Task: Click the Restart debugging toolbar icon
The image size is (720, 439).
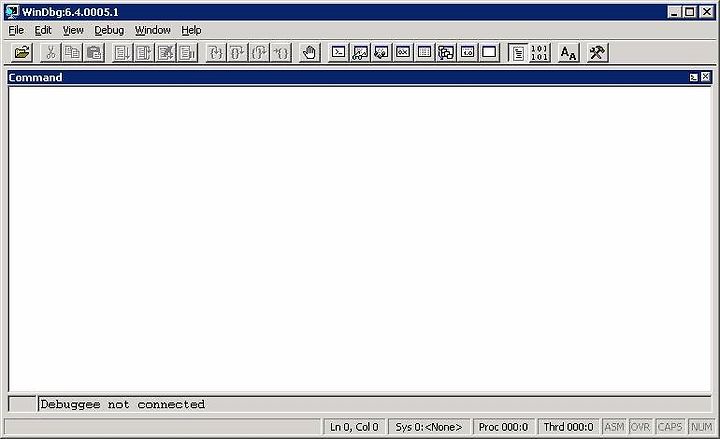Action: (144, 53)
